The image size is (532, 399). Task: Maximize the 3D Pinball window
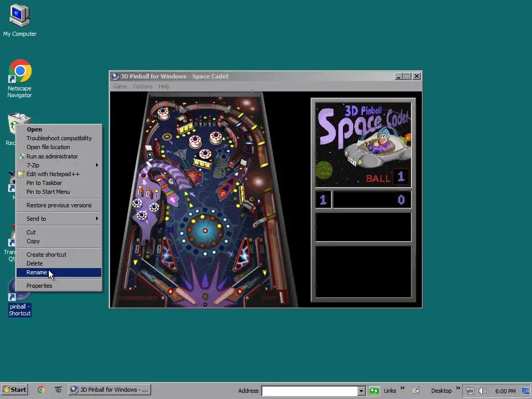407,76
